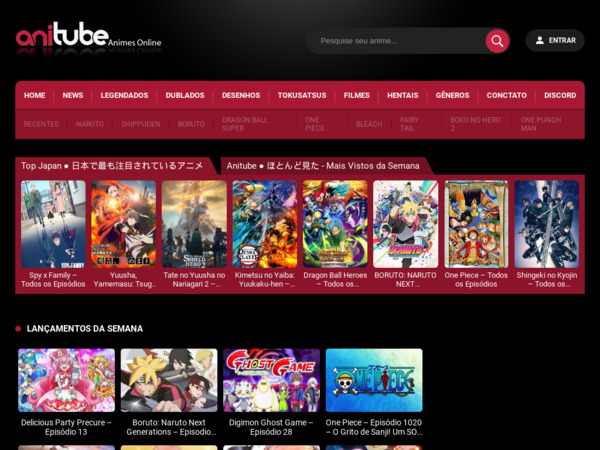600x450 pixels.
Task: Select DRAGON BALL SUPER in the submenu
Action: pos(245,124)
